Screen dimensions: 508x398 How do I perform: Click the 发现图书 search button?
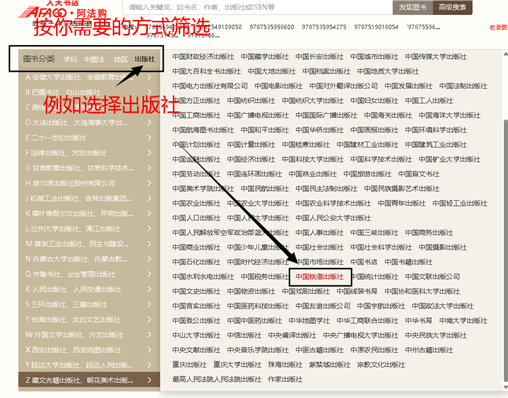(x=413, y=7)
